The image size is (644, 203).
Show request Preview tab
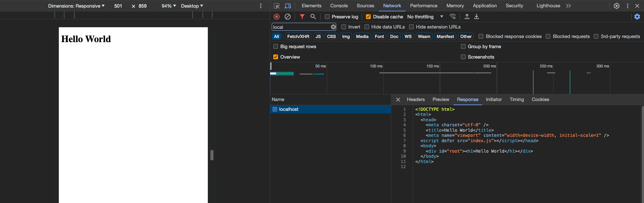[441, 99]
